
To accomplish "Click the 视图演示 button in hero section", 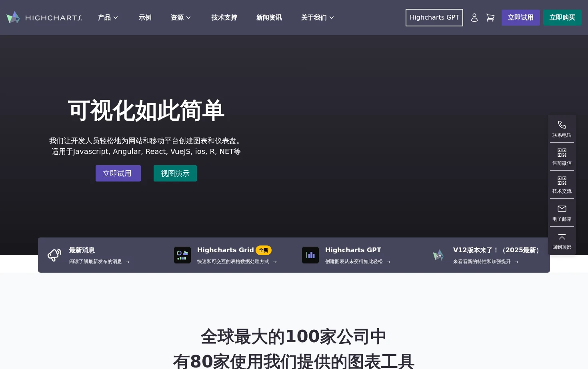I will pos(175,174).
